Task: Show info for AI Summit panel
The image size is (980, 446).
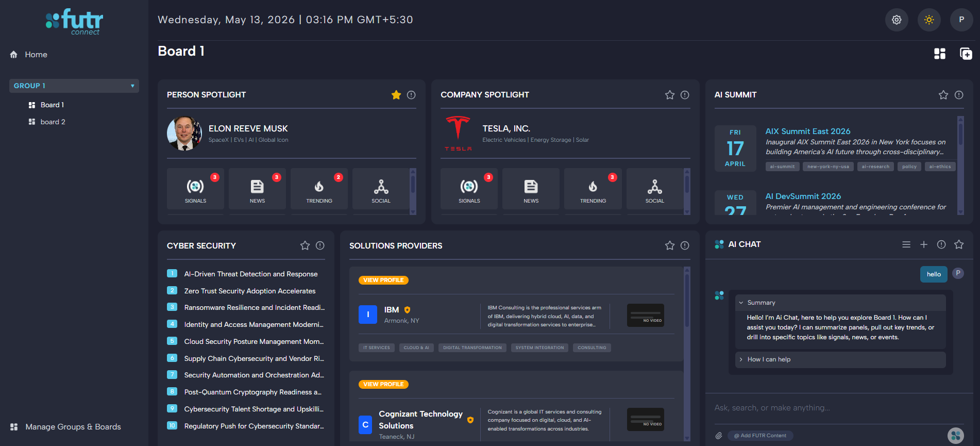Action: [x=959, y=95]
